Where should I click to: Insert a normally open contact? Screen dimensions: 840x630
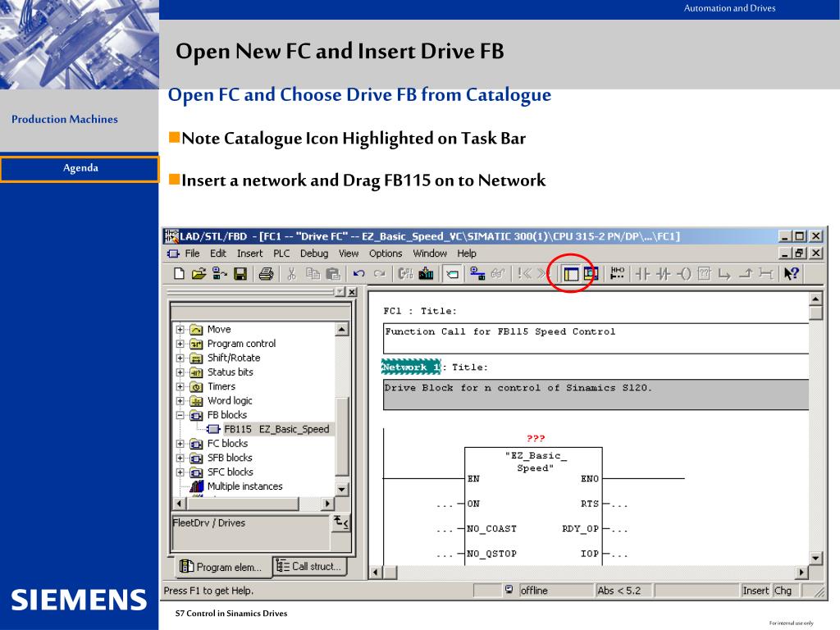643,274
